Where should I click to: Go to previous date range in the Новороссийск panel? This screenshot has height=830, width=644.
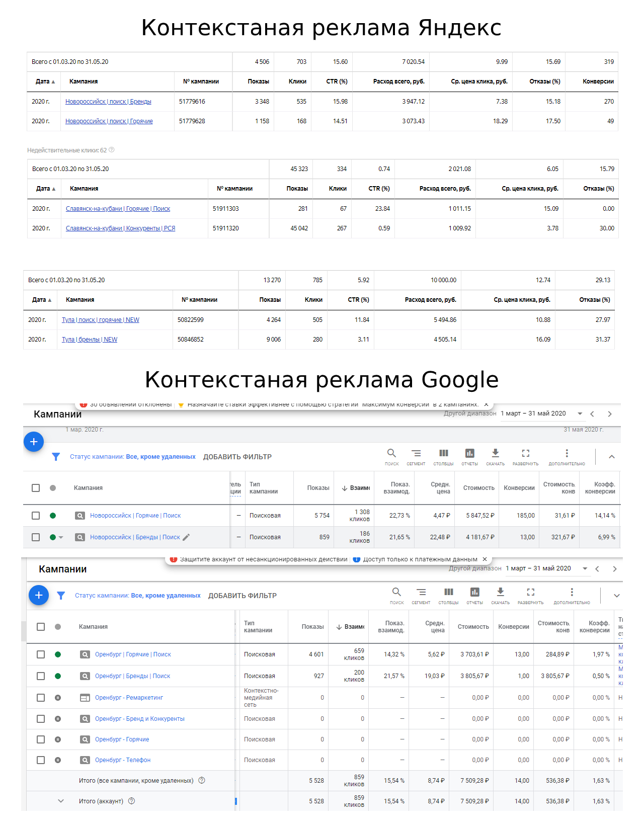click(592, 414)
